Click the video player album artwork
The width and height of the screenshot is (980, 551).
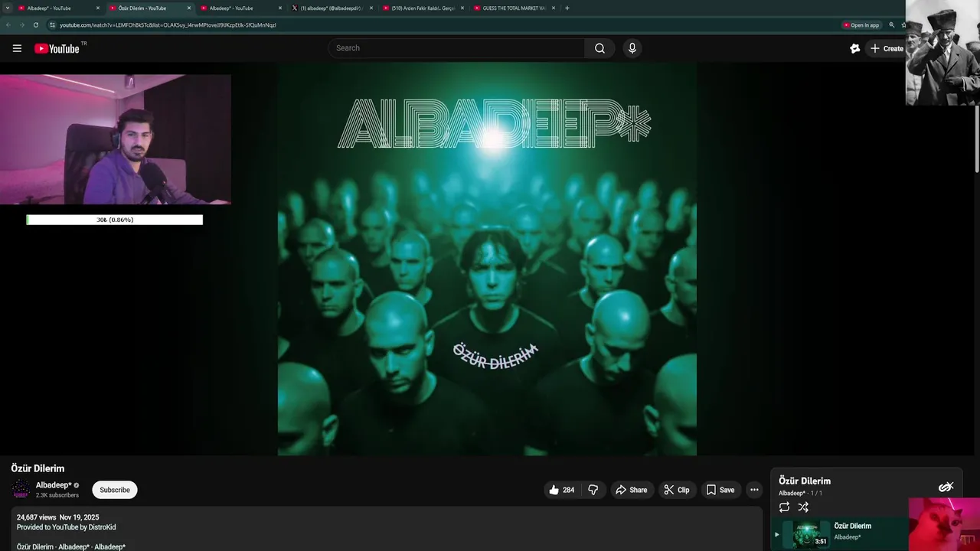click(x=487, y=259)
